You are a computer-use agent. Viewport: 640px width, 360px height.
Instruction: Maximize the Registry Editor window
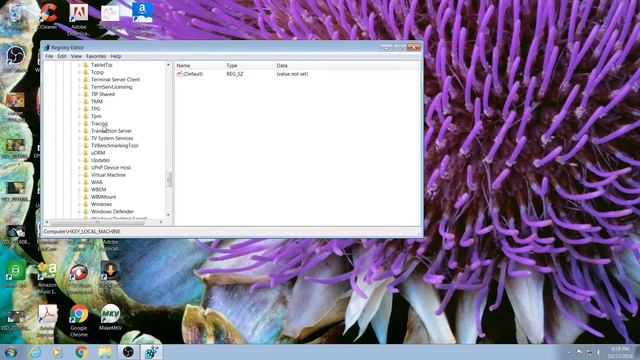(x=400, y=47)
